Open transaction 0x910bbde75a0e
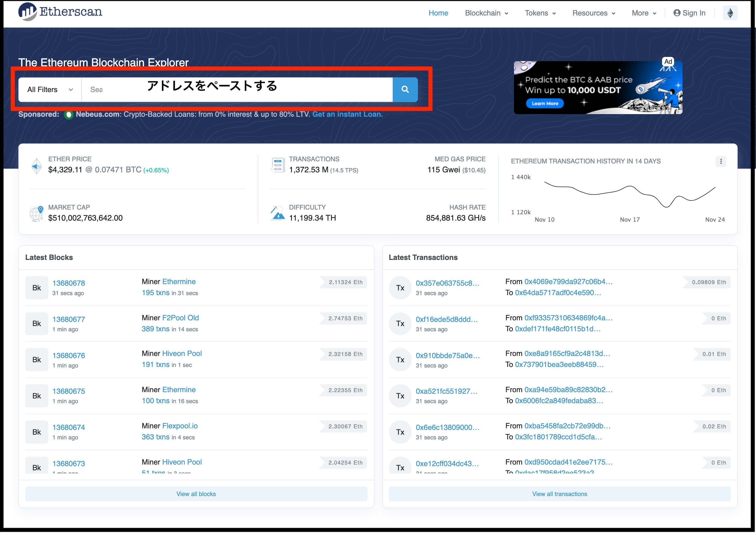 [x=448, y=356]
